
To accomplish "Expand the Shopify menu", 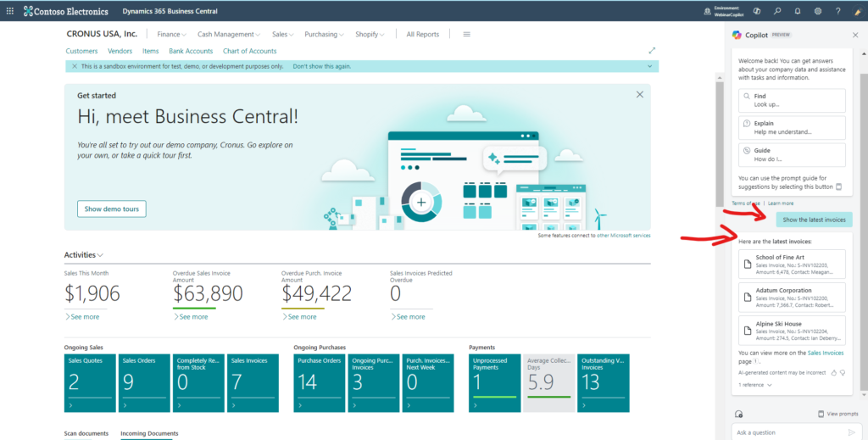I will point(370,34).
